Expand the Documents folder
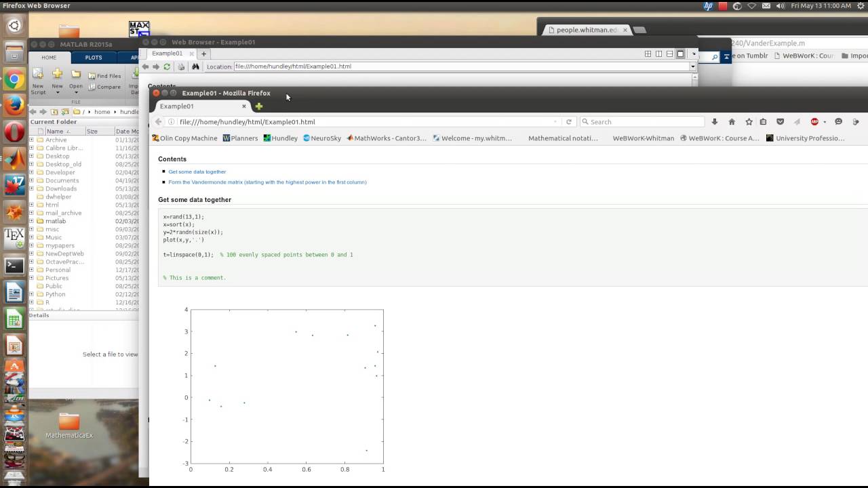868x488 pixels. click(x=31, y=180)
